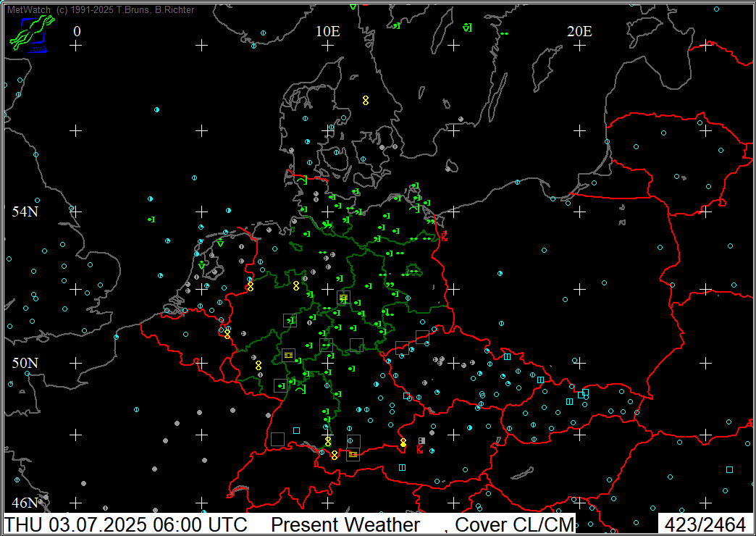
Task: Select the yellow figure-eight symbol north of Denmark
Action: click(366, 101)
